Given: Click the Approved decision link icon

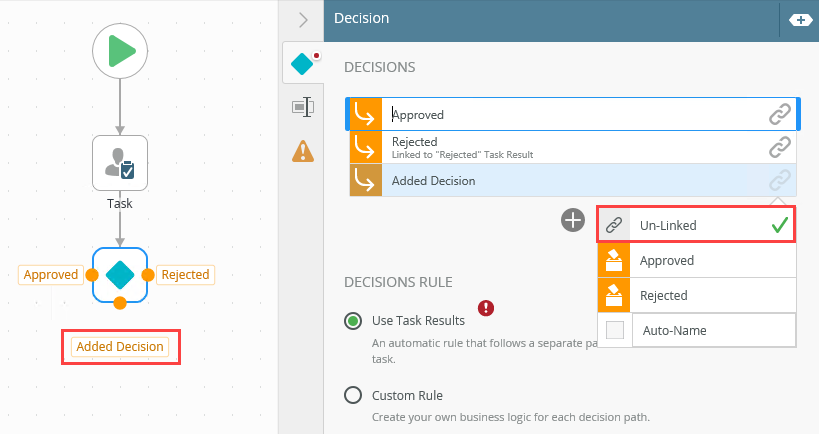Looking at the screenshot, I should (780, 115).
